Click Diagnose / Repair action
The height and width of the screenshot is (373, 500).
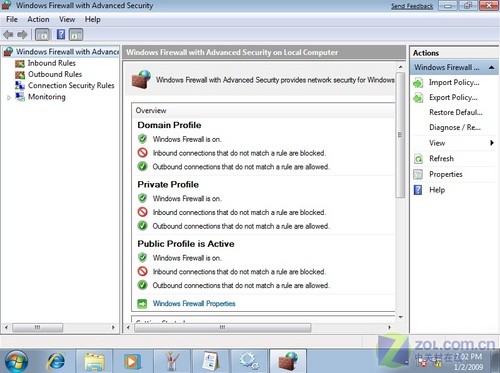(455, 127)
